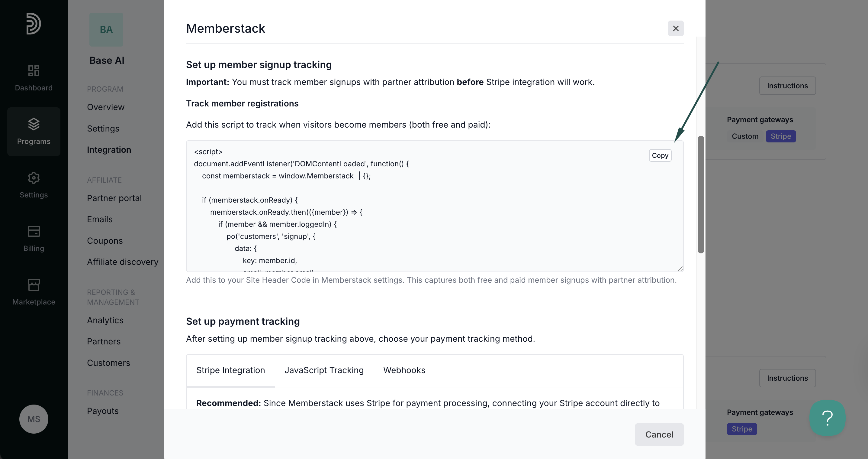
Task: Click the top Instructions button
Action: click(x=787, y=86)
